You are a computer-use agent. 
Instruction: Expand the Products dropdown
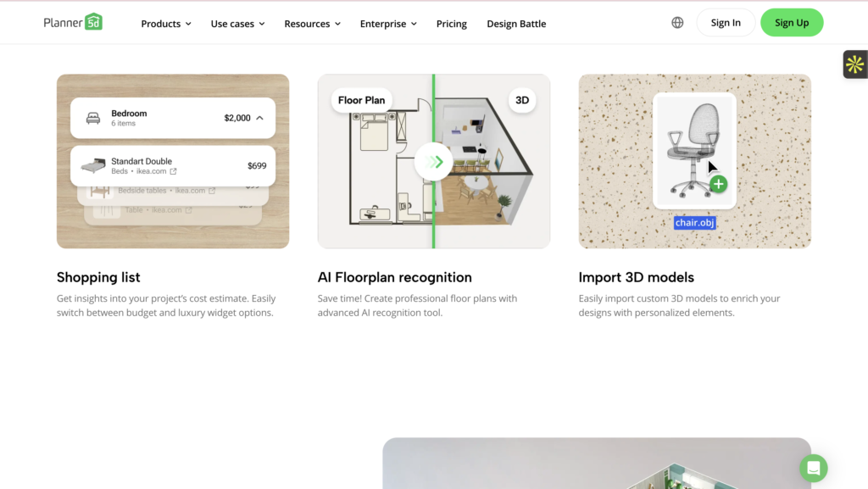(x=166, y=24)
